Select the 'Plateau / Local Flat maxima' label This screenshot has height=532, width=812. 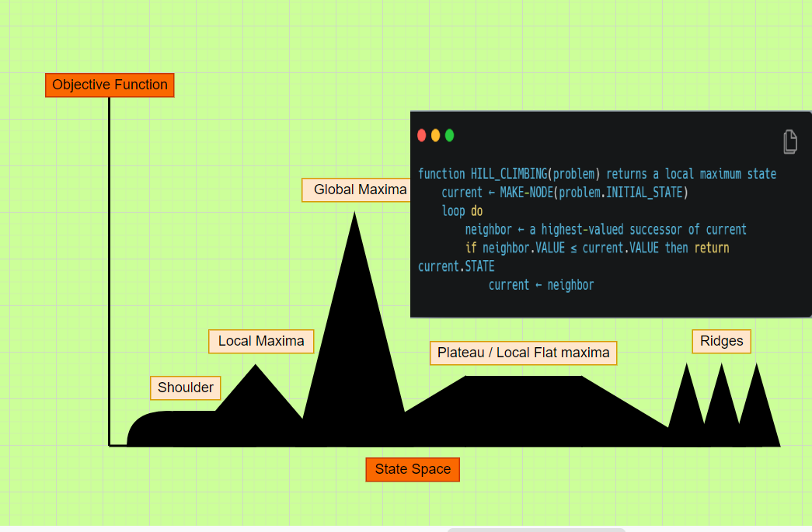[523, 353]
